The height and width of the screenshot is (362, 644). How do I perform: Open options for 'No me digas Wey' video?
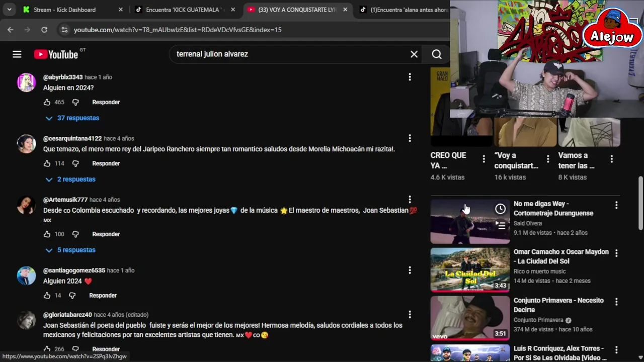tap(616, 205)
